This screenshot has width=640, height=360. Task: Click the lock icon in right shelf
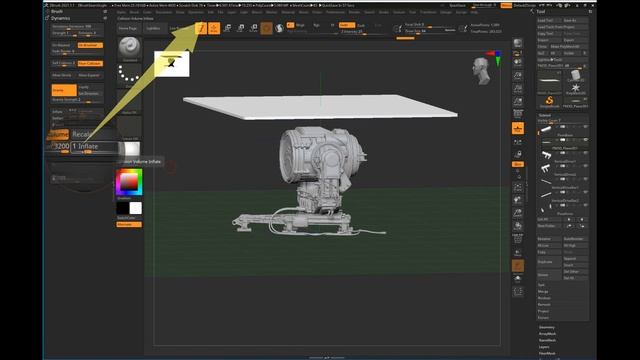(x=518, y=154)
